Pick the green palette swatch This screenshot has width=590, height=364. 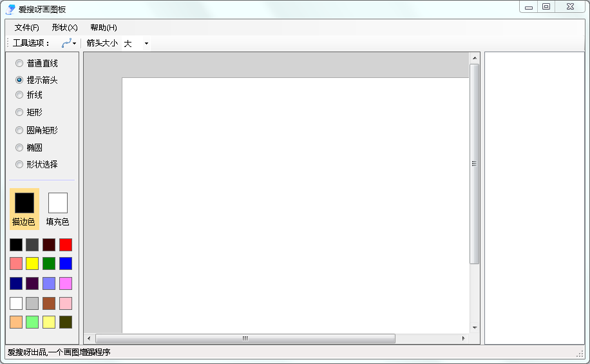[x=49, y=263]
